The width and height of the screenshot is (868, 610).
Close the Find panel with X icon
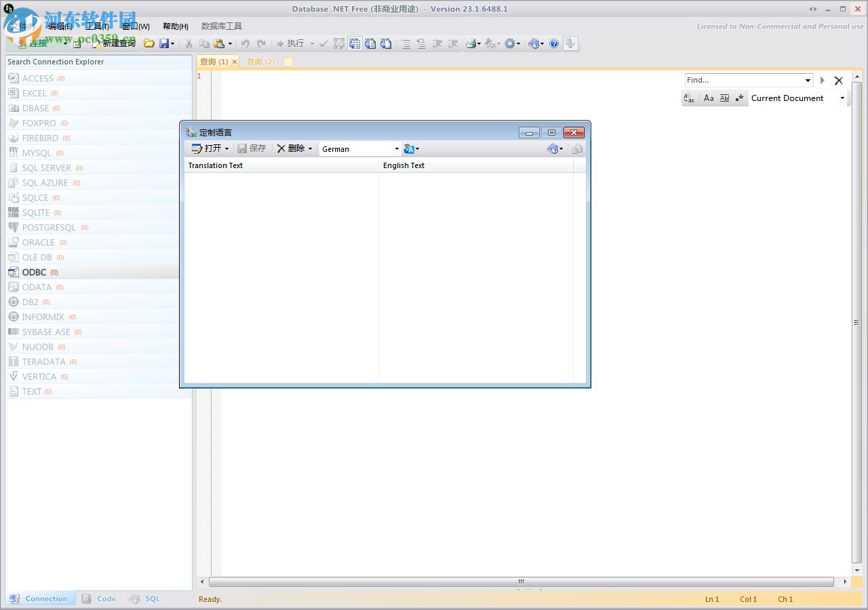coord(839,80)
